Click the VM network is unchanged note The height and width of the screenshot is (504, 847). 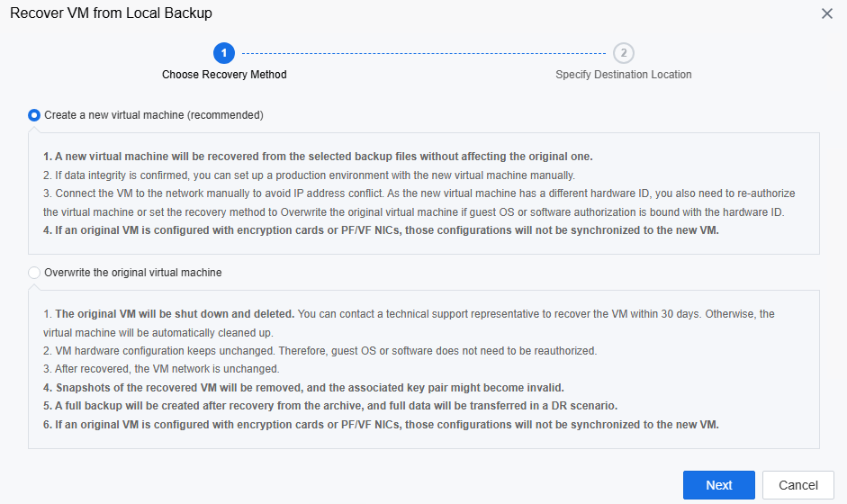click(161, 369)
